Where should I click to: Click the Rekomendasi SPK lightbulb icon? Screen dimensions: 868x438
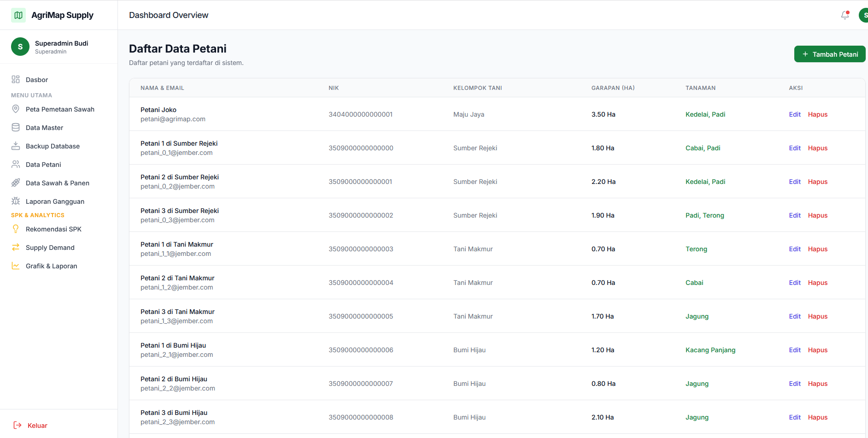[16, 229]
